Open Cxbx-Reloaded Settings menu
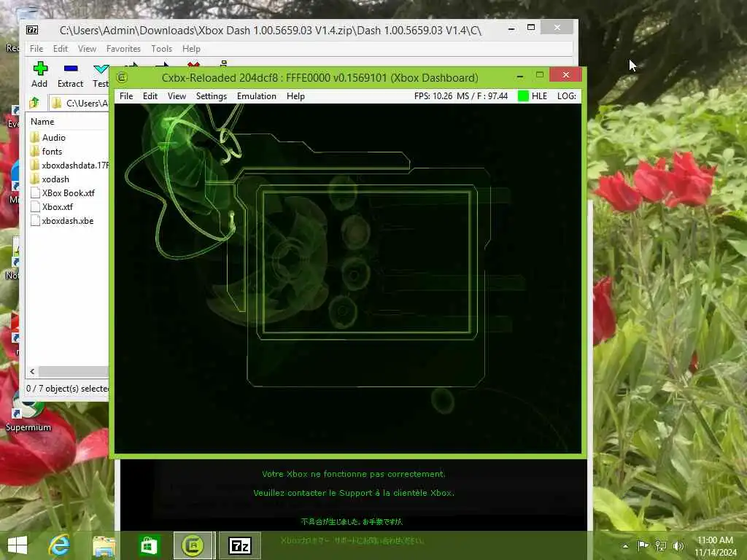 [212, 96]
